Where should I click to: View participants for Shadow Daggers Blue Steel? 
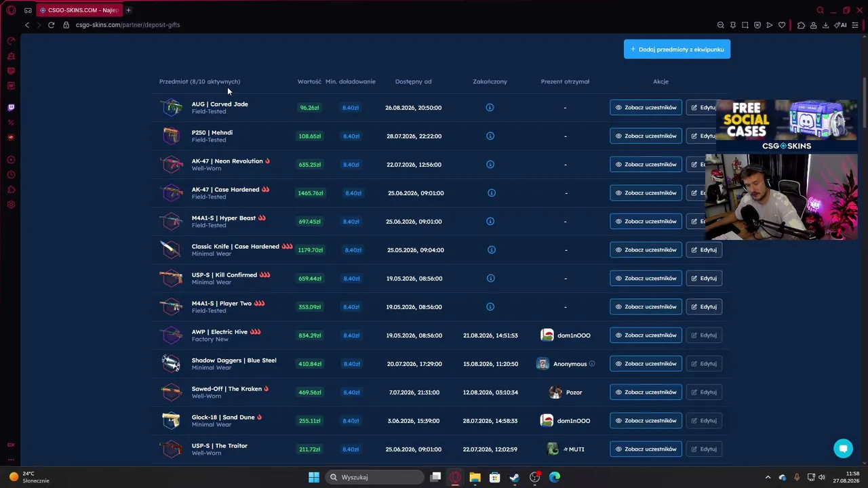pyautogui.click(x=646, y=364)
